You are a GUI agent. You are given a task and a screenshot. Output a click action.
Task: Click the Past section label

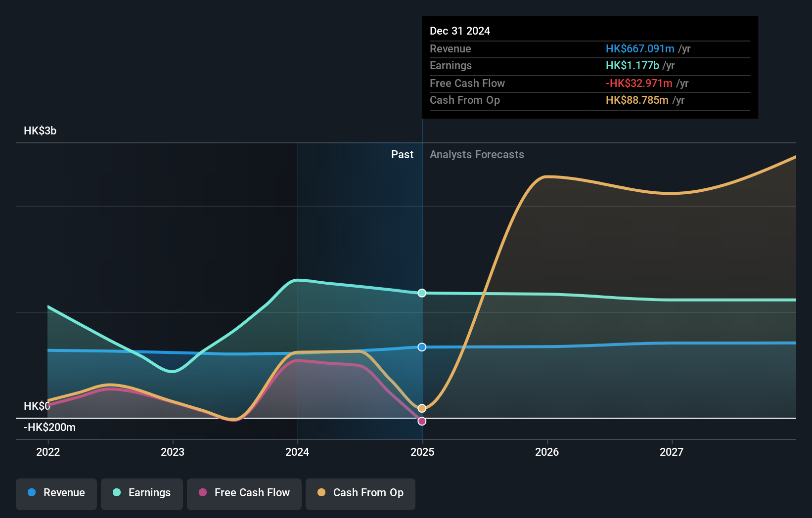tap(402, 155)
